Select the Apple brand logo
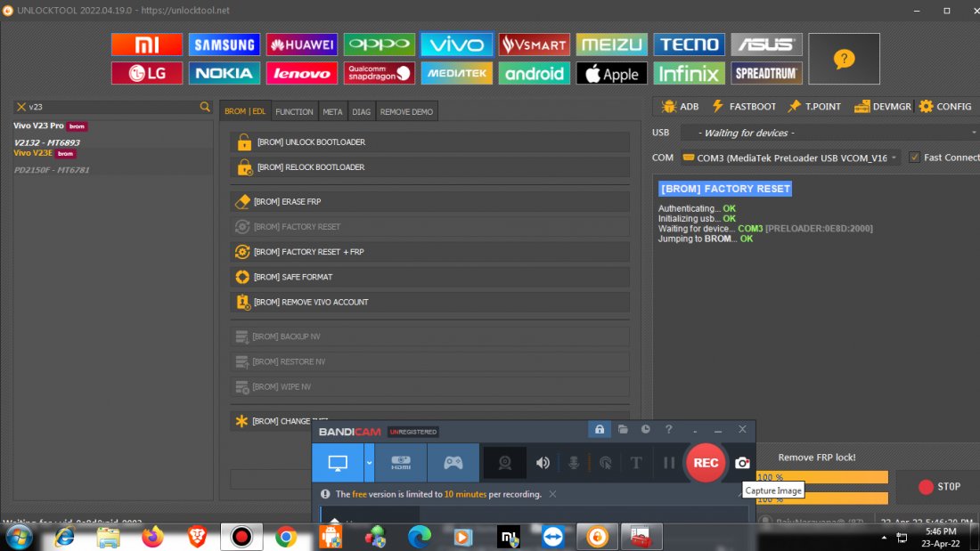This screenshot has width=980, height=551. (612, 73)
